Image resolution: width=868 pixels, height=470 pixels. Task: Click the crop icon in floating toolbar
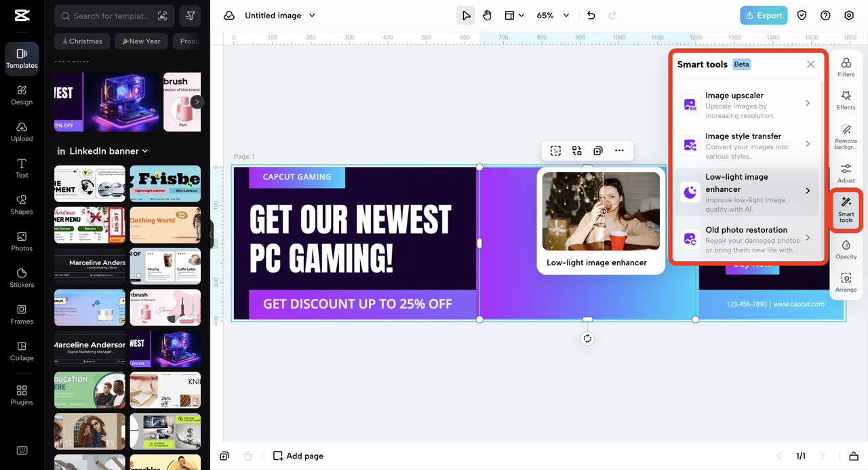click(555, 151)
